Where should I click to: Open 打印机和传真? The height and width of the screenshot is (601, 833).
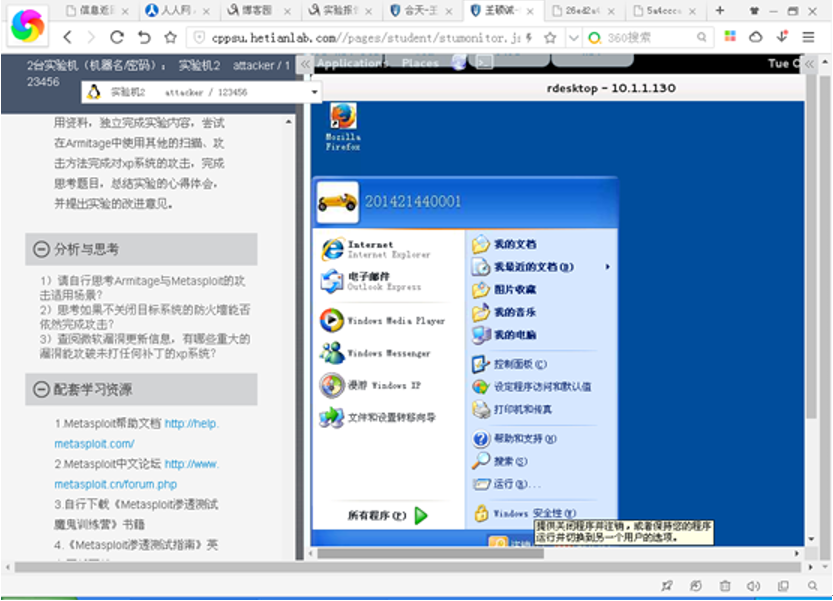coord(512,409)
